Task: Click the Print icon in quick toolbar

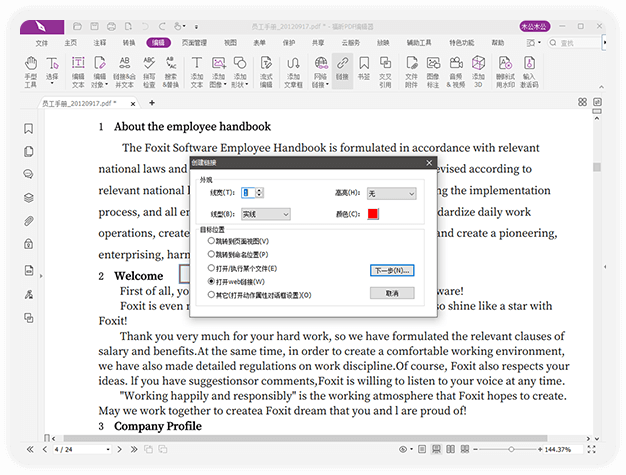Action: point(111,27)
